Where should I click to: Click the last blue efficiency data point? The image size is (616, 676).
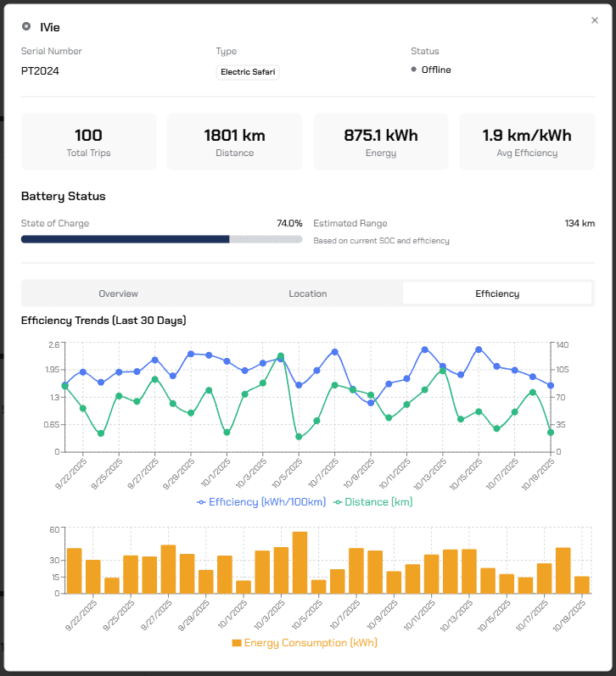coord(551,385)
